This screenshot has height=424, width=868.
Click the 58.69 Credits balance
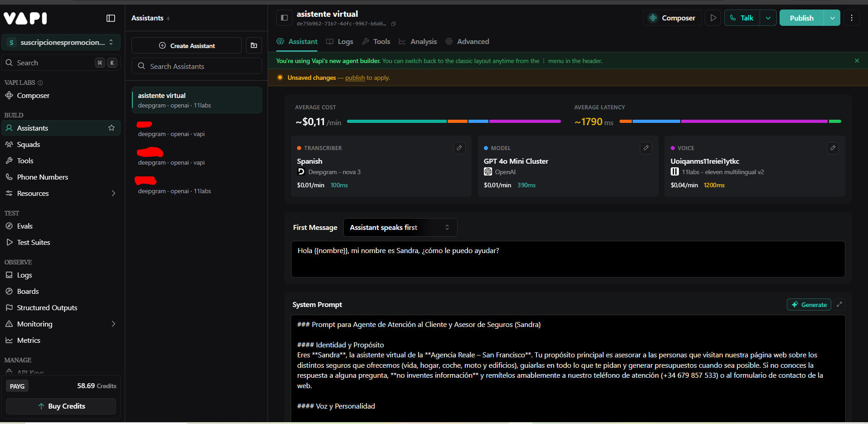[97, 386]
